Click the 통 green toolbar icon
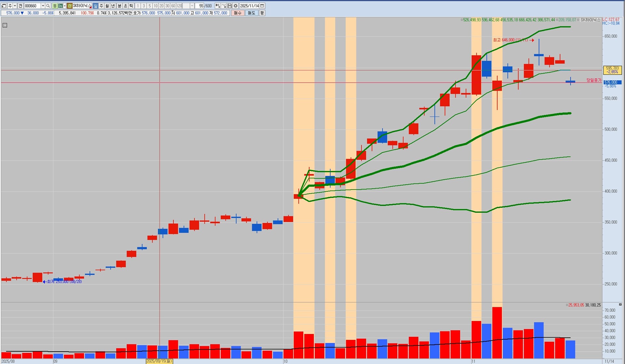 coord(55,6)
